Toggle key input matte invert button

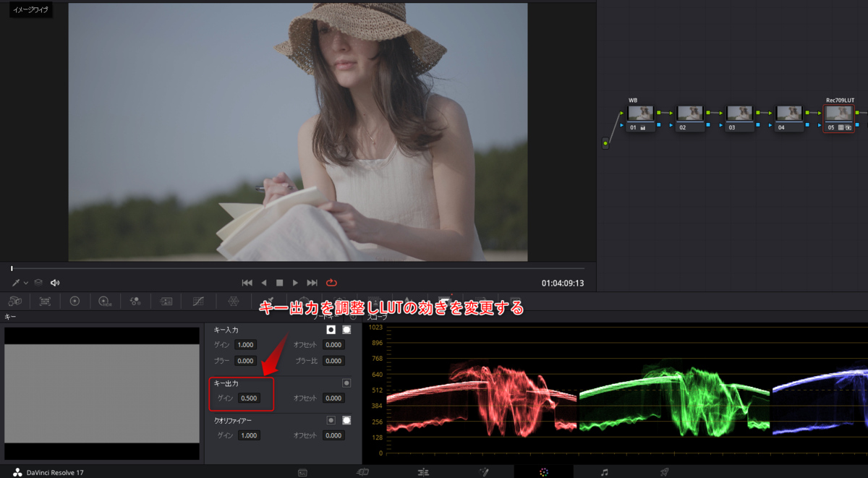pos(331,330)
